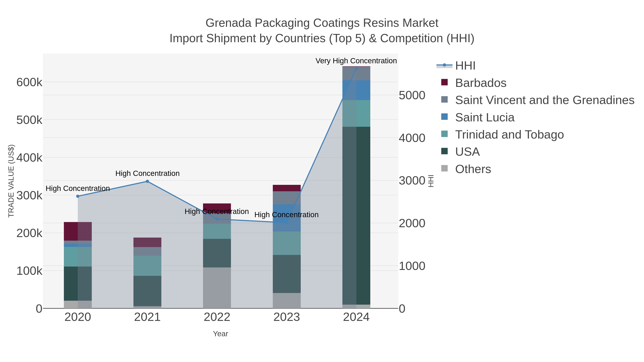
Task: Toggle Barbados legend entry
Action: 474,83
